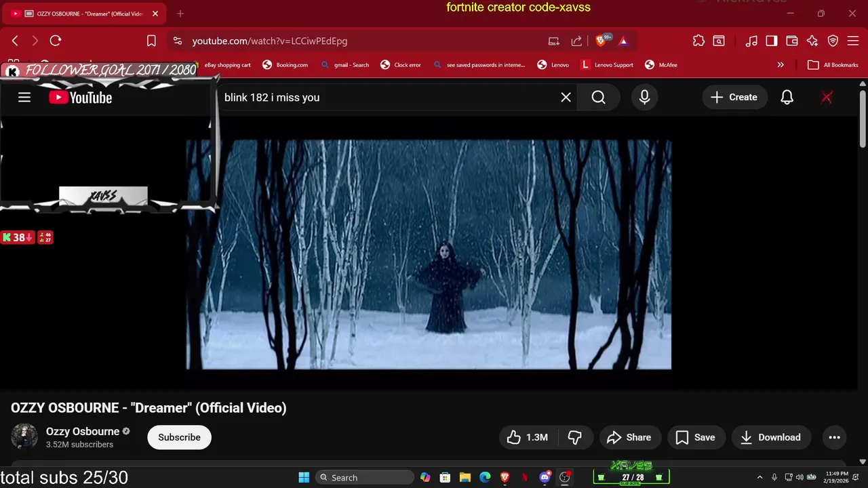Open the volume speaker tray icon

tap(799, 477)
